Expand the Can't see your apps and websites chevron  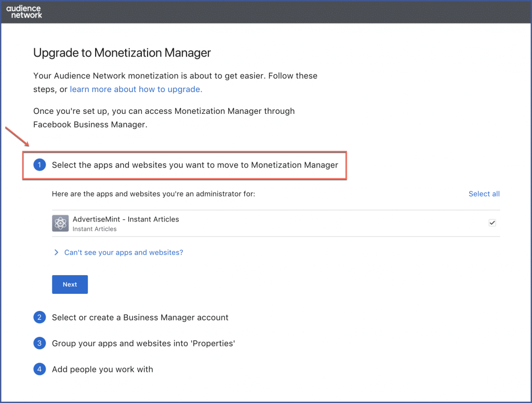click(56, 253)
